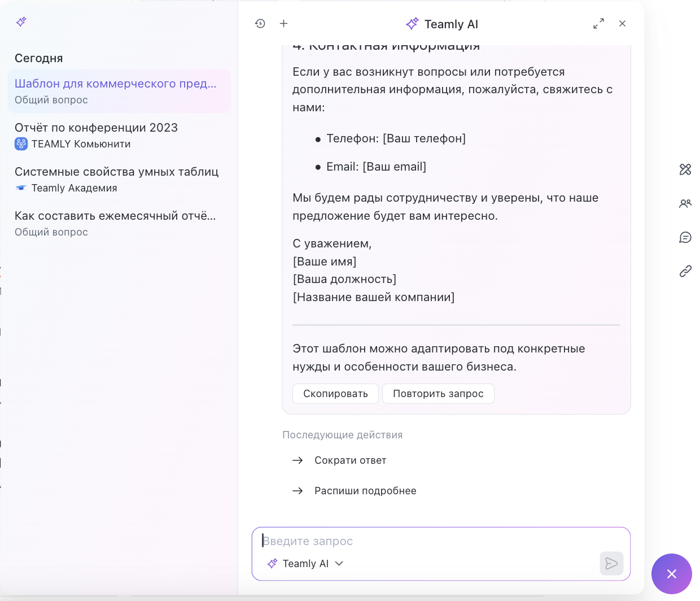Expand the Teamly AI model dropdown

point(306,564)
